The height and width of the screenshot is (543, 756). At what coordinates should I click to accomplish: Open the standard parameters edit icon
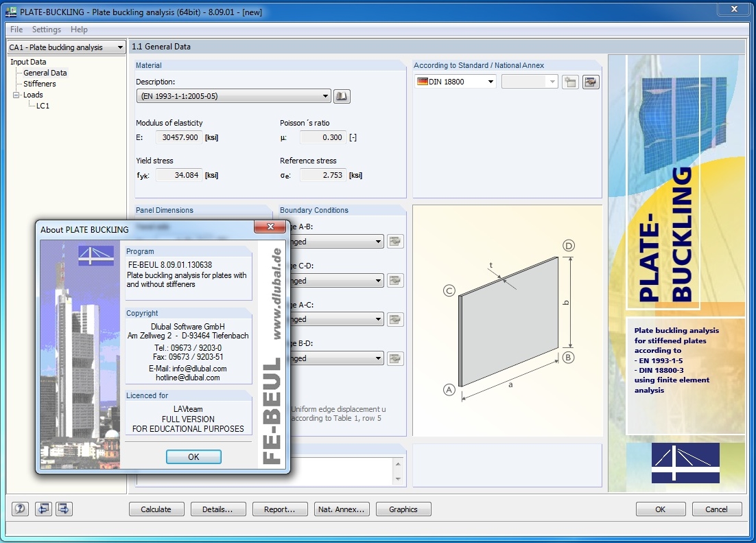(591, 82)
